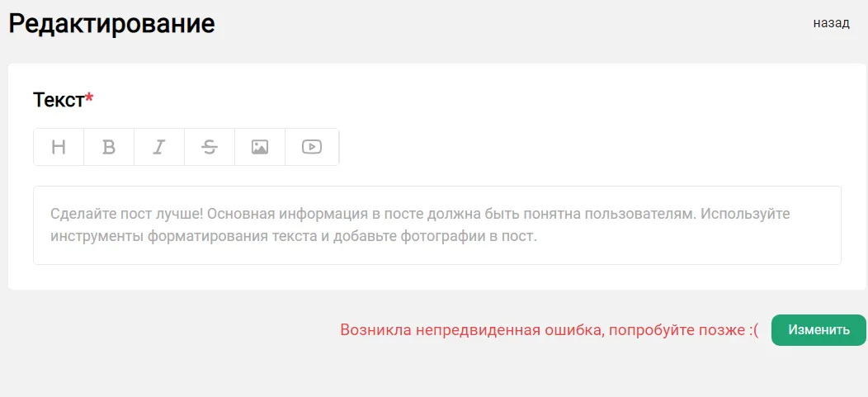Click the phrase попробуйте позже in error
Screen dimensions: 868x397
coord(677,330)
